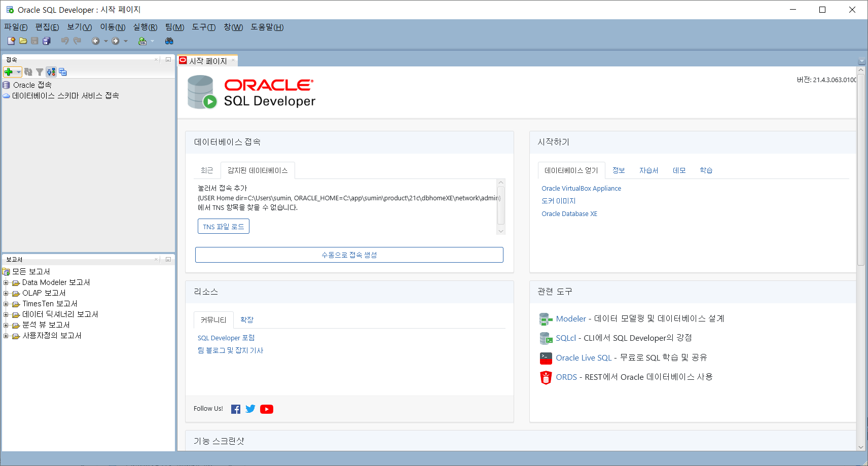
Task: Open the 팀 블로그 및 잡지 기사 link
Action: [230, 351]
